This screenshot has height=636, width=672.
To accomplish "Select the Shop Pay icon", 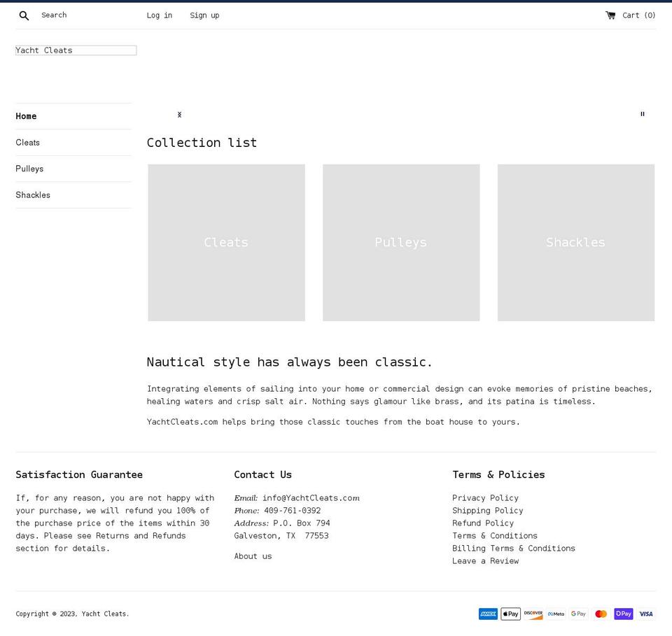I will pos(623,614).
